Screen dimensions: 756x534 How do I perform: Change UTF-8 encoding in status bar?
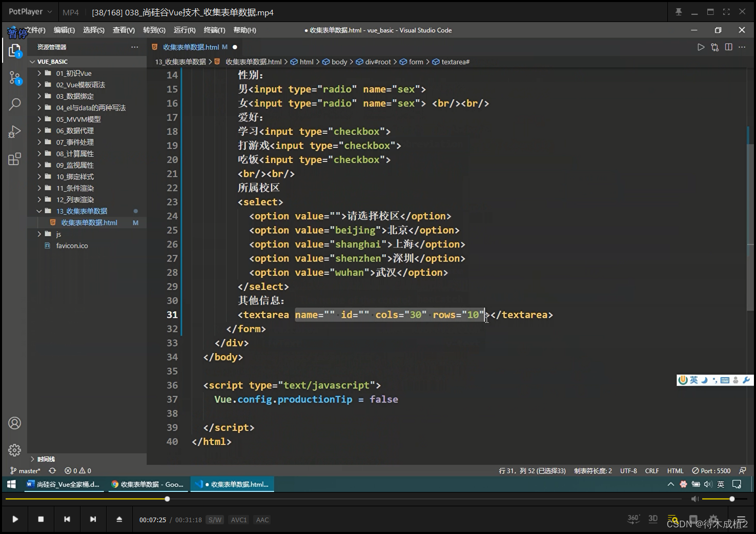tap(628, 470)
